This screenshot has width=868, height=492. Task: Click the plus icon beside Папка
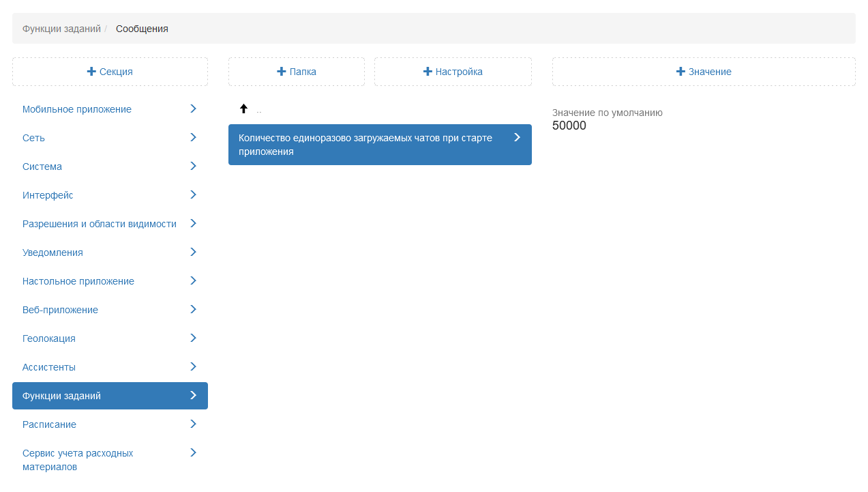281,72
